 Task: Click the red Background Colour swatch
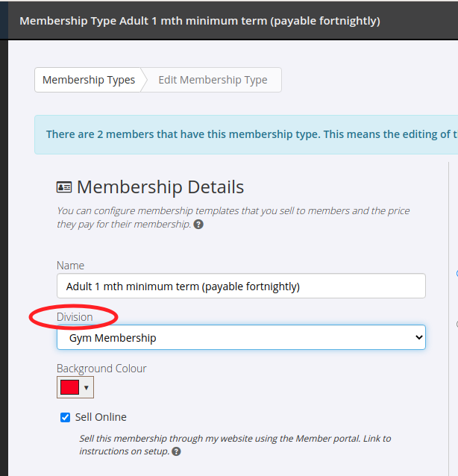[70, 387]
